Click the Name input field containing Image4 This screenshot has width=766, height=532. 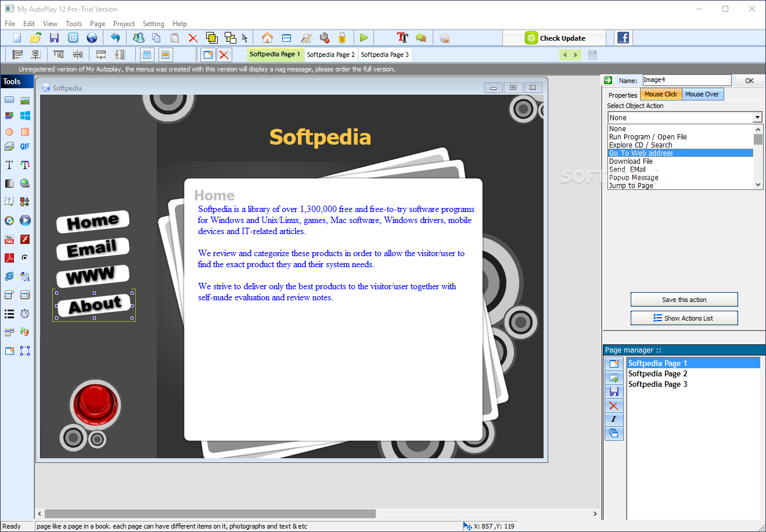click(686, 80)
